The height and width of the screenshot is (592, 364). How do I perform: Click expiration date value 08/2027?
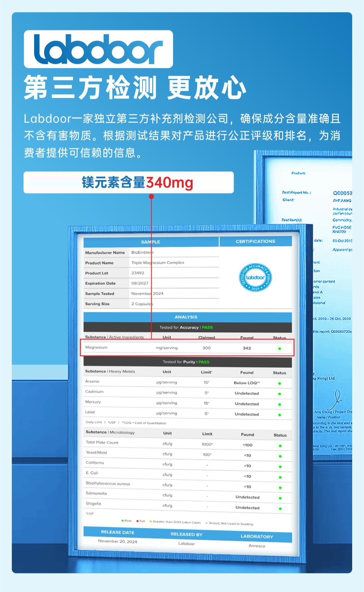click(140, 283)
